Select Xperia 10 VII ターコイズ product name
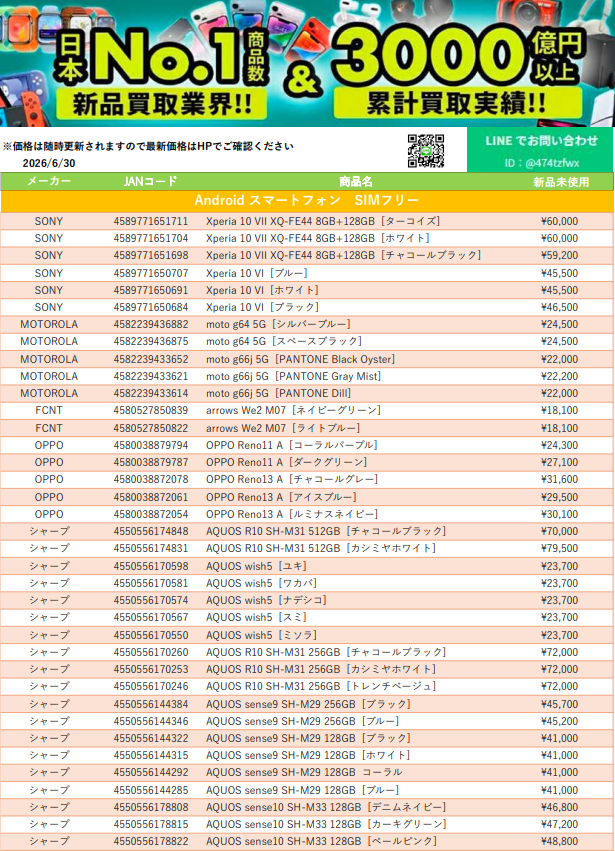The width and height of the screenshot is (615, 851). point(323,221)
